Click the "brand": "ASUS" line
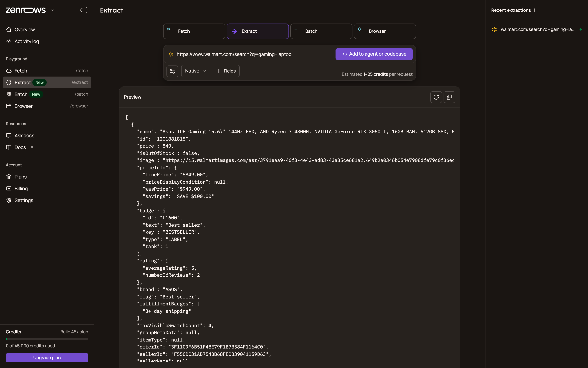 coord(159,290)
